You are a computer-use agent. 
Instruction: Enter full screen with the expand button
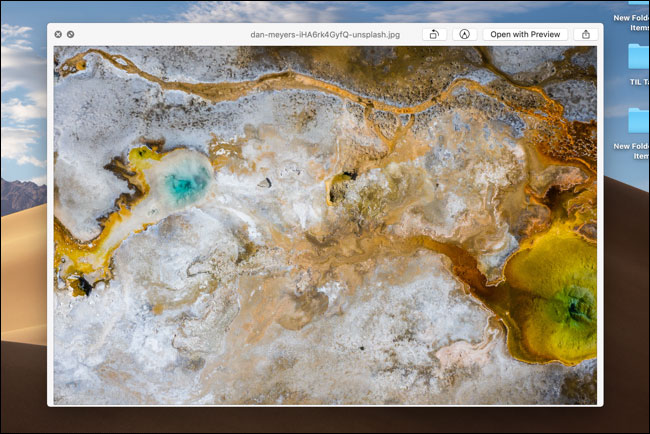click(70, 34)
